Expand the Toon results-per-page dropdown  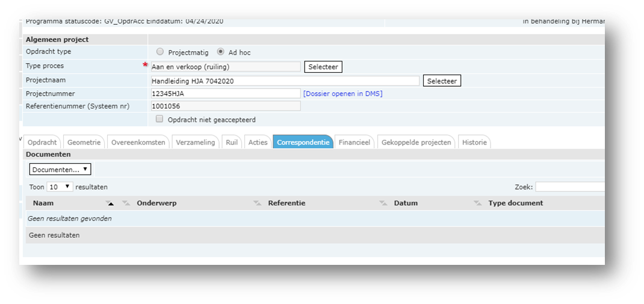point(60,187)
